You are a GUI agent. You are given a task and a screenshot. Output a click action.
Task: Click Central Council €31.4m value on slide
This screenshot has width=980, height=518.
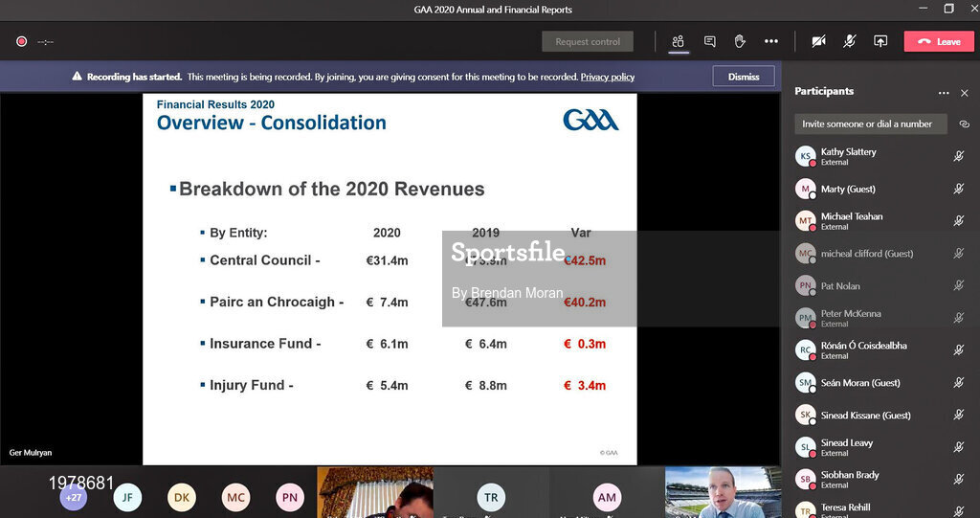pos(387,260)
